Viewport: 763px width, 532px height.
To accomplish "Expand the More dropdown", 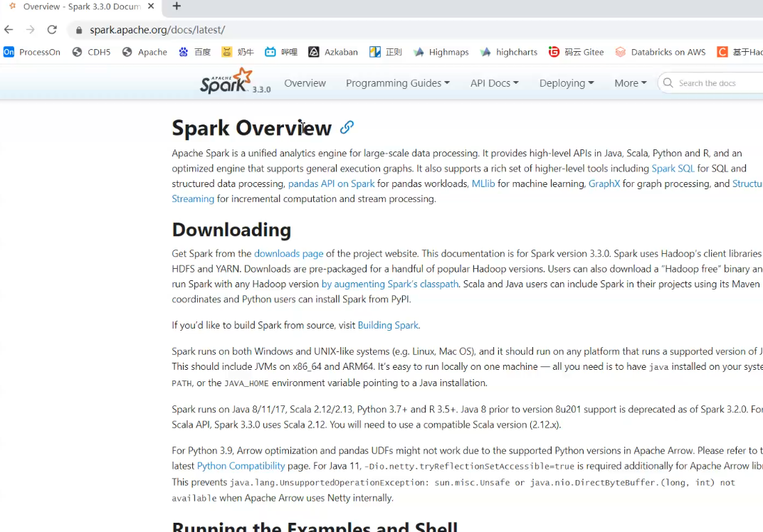I will 630,83.
